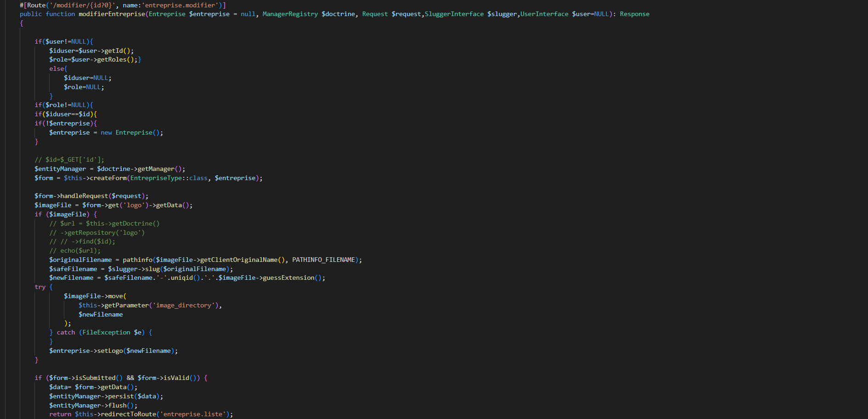
Task: Click the 'try {' line
Action: click(x=44, y=287)
